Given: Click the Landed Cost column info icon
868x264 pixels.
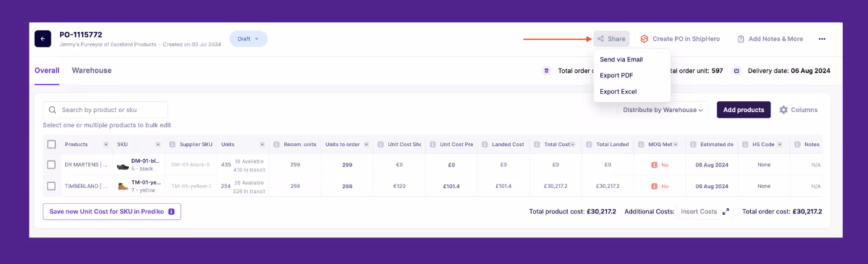Looking at the screenshot, I should 485,145.
